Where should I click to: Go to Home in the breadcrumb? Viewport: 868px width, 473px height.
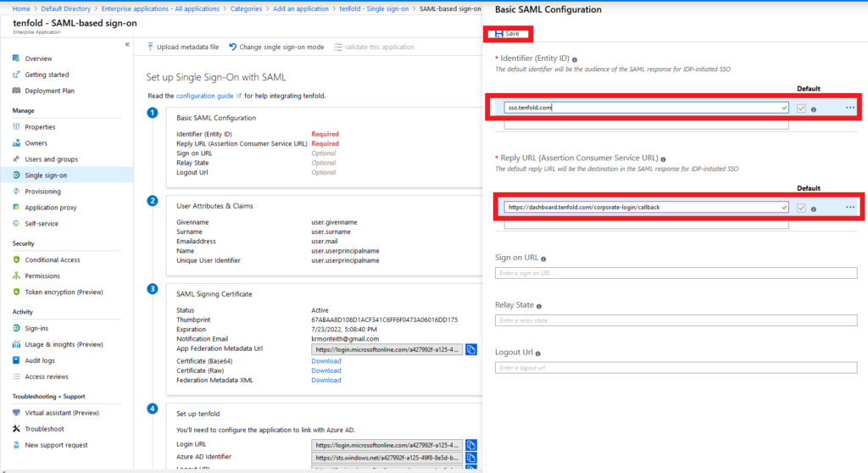tap(21, 8)
